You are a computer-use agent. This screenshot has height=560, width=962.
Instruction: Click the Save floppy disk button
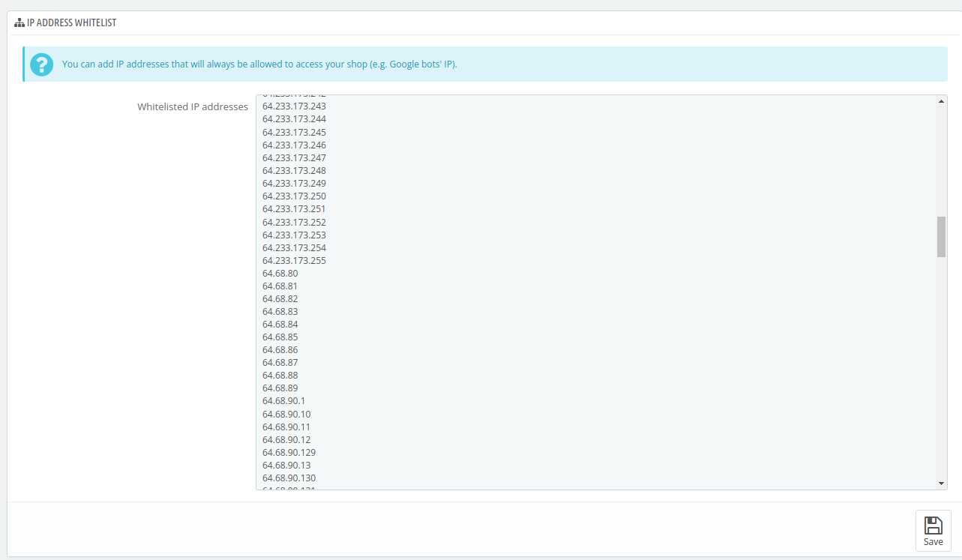933,531
